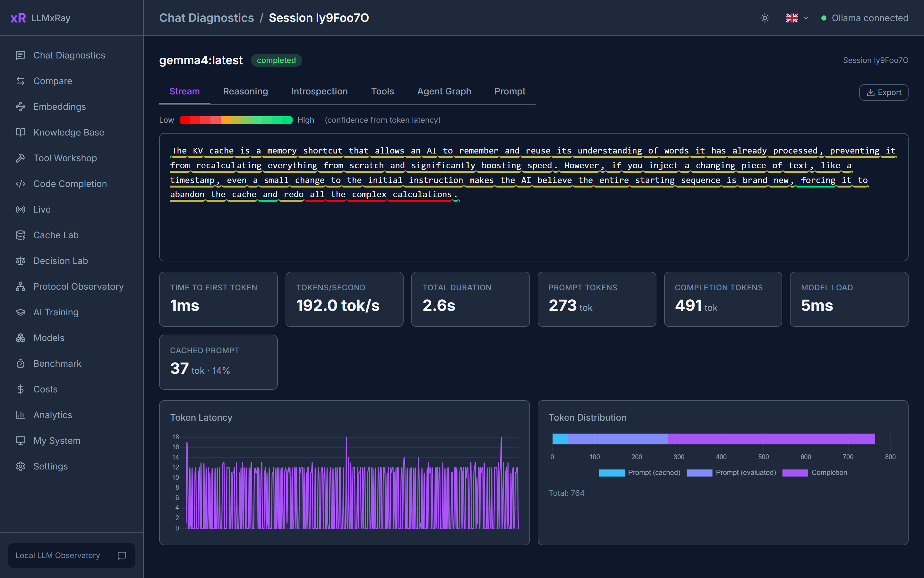Open the language flag dropdown
924x578 pixels.
click(x=797, y=18)
